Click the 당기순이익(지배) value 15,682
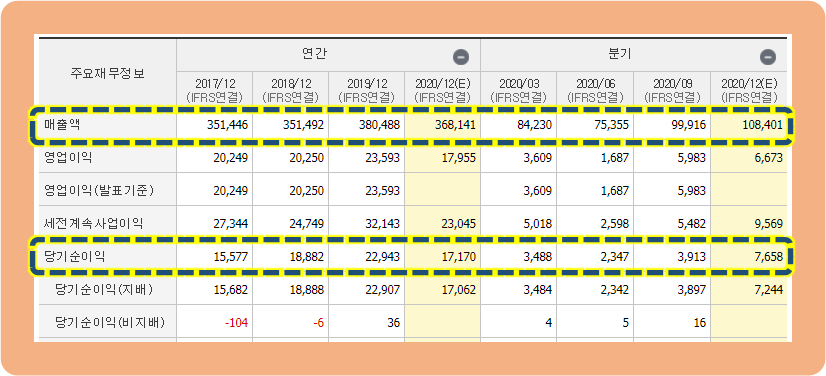Viewport: 826px width, 376px height. tap(230, 290)
